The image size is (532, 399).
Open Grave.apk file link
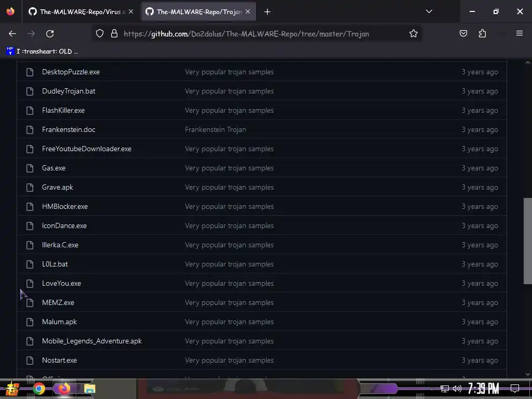click(x=57, y=187)
